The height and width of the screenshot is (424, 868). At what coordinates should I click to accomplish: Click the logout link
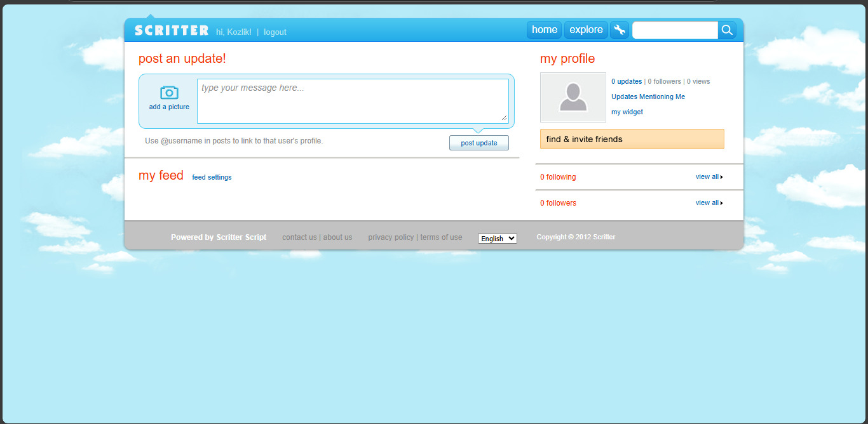(x=275, y=32)
